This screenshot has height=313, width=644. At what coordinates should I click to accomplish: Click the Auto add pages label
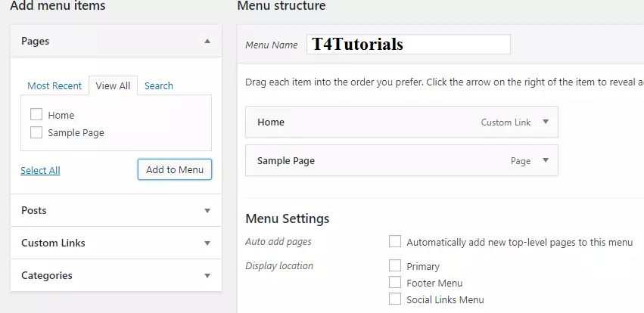[x=278, y=242]
